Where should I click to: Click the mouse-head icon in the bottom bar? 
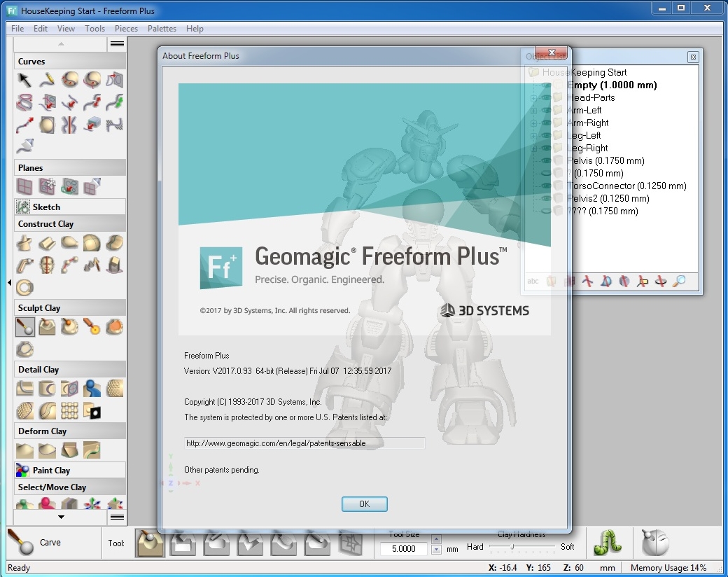click(654, 543)
